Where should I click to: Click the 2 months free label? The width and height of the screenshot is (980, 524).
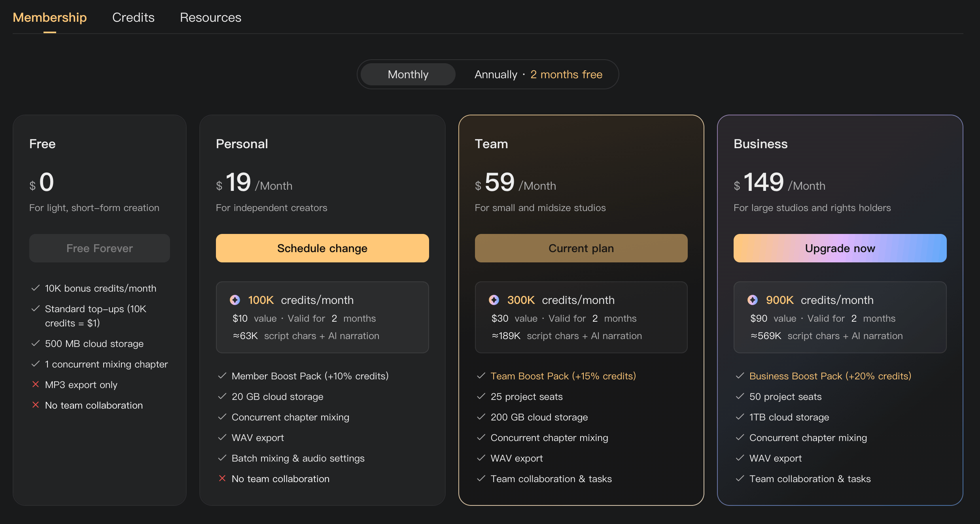566,74
